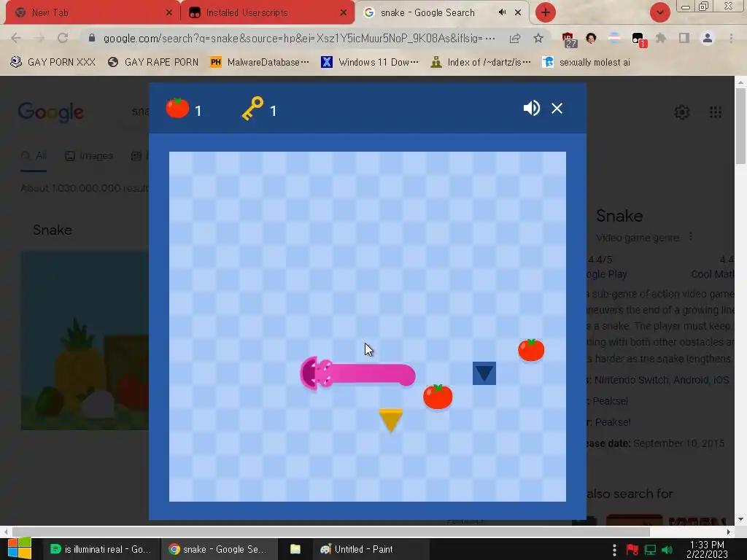Mute the Snake game sound
The width and height of the screenshot is (747, 560).
click(x=531, y=109)
